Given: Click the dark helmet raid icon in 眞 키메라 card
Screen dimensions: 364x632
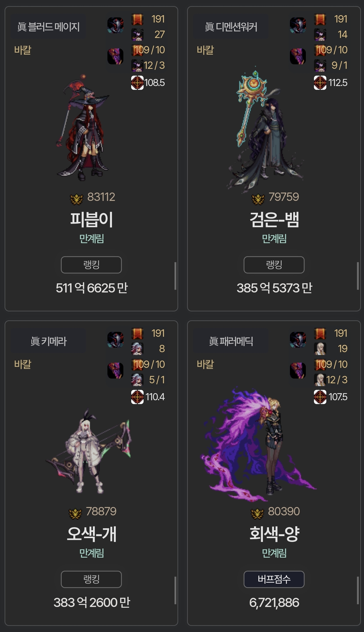Looking at the screenshot, I should (x=115, y=340).
